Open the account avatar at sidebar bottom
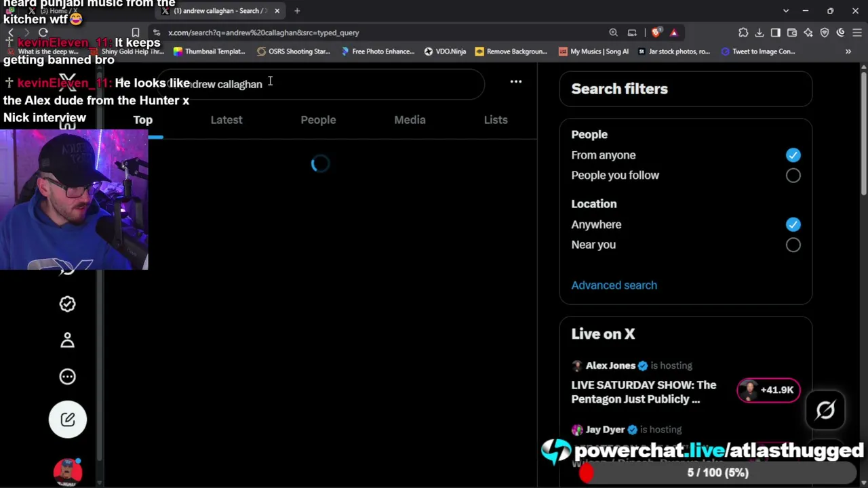The image size is (868, 488). (67, 472)
